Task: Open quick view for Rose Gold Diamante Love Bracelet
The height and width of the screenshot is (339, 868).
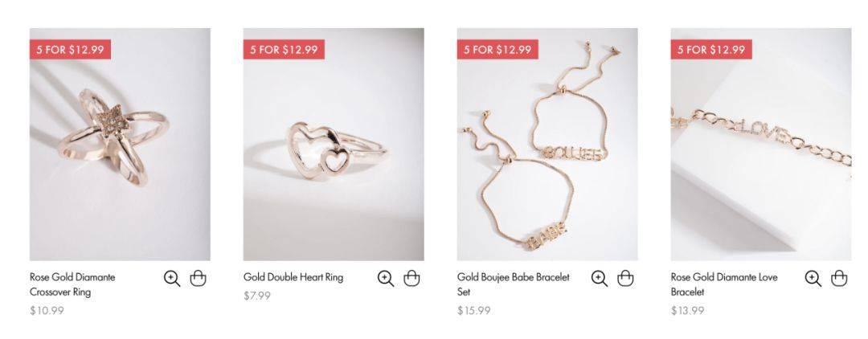Action: coord(813,278)
